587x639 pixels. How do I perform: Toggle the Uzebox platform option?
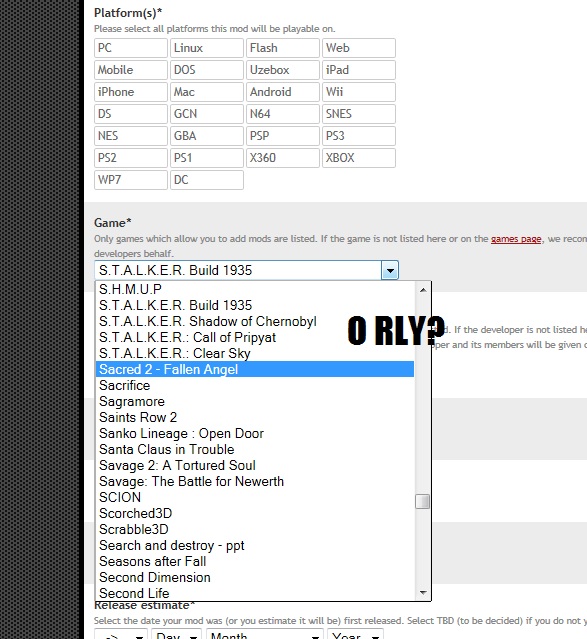(x=283, y=70)
